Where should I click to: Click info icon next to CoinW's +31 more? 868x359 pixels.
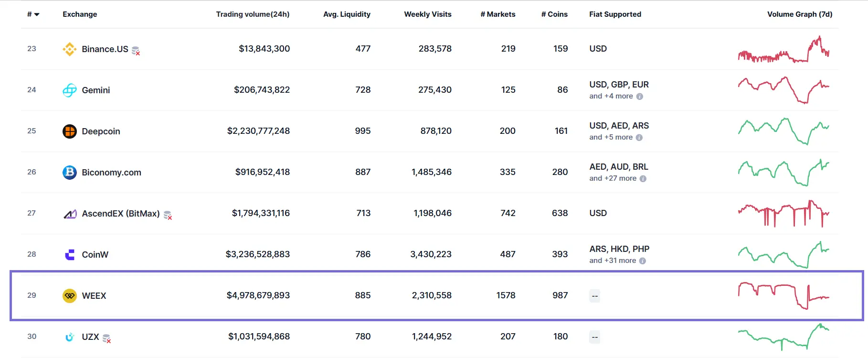click(x=643, y=261)
